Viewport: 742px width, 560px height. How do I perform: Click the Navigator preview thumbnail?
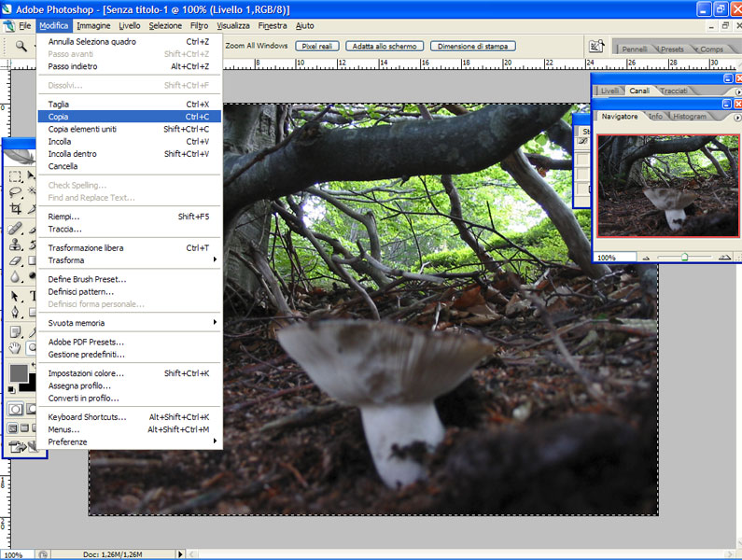pos(667,185)
